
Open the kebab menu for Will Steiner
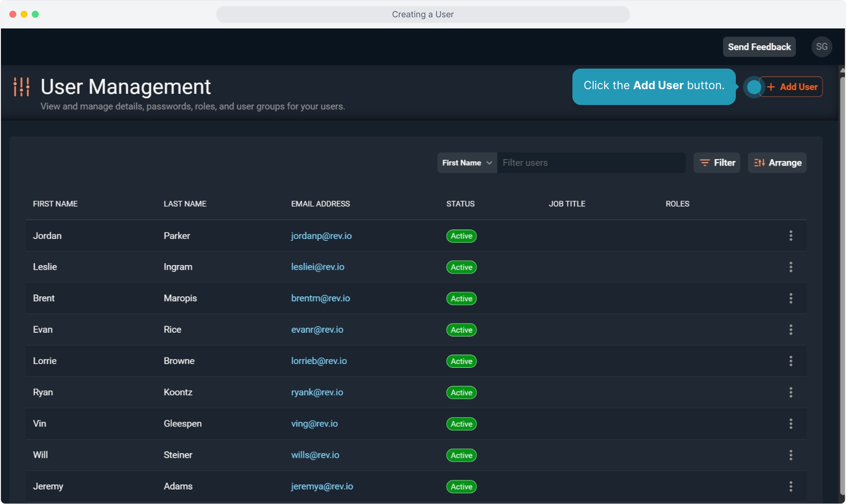790,455
